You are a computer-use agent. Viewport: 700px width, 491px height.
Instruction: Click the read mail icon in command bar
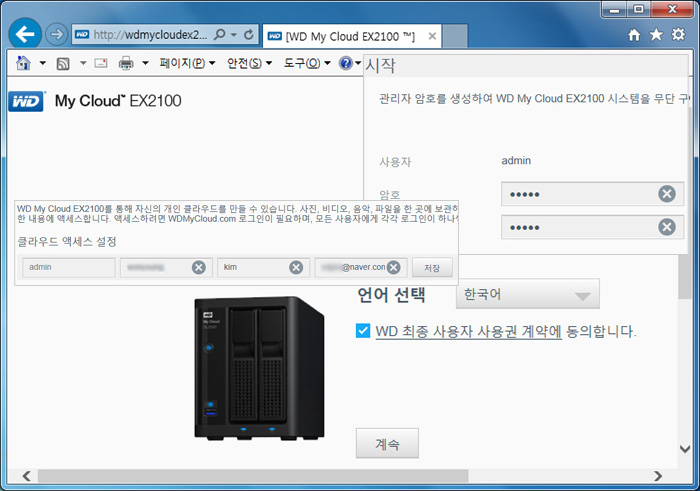(101, 63)
